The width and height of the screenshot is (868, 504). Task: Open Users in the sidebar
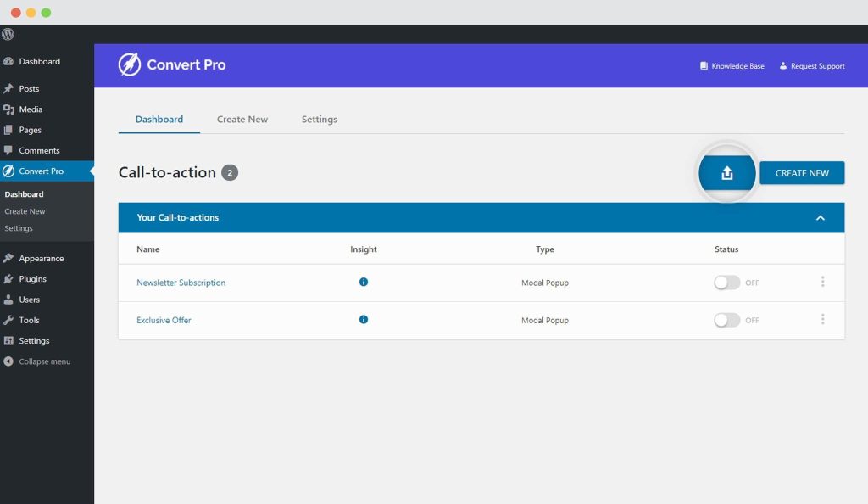29,300
